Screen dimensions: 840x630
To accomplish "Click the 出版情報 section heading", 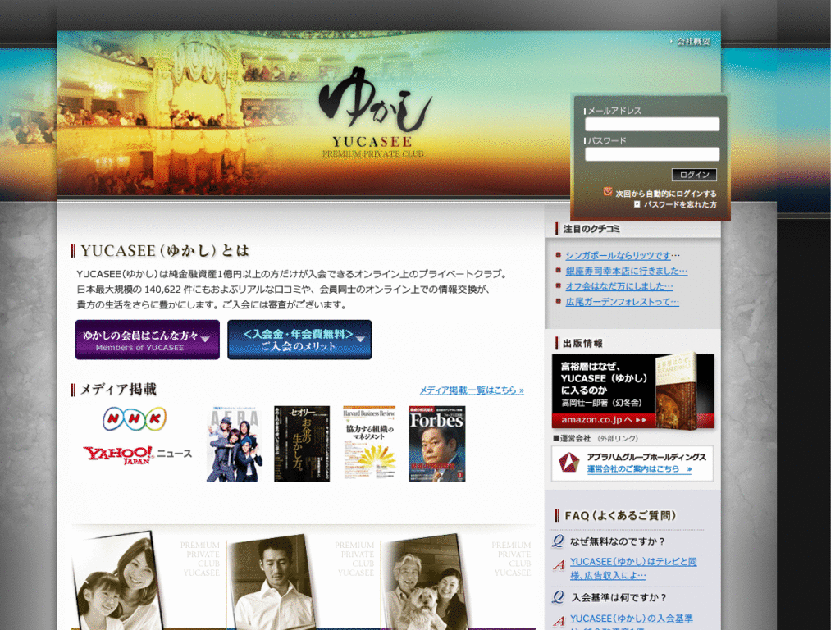I will (x=583, y=344).
